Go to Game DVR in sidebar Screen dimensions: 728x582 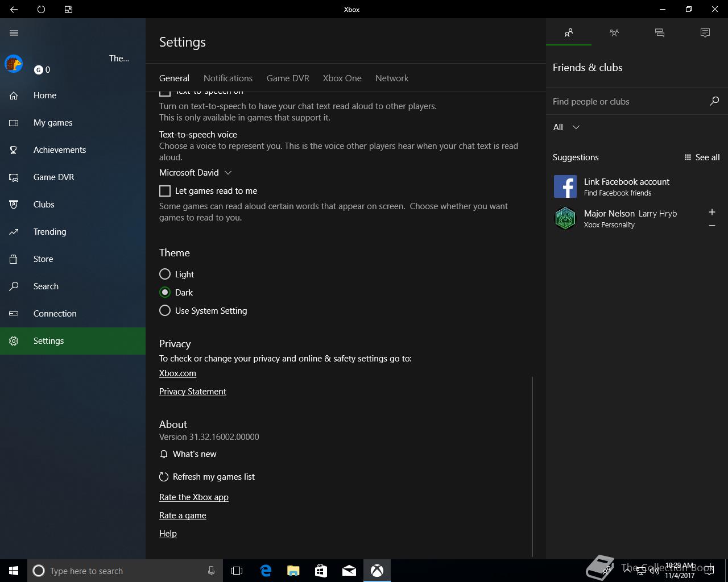[73, 177]
